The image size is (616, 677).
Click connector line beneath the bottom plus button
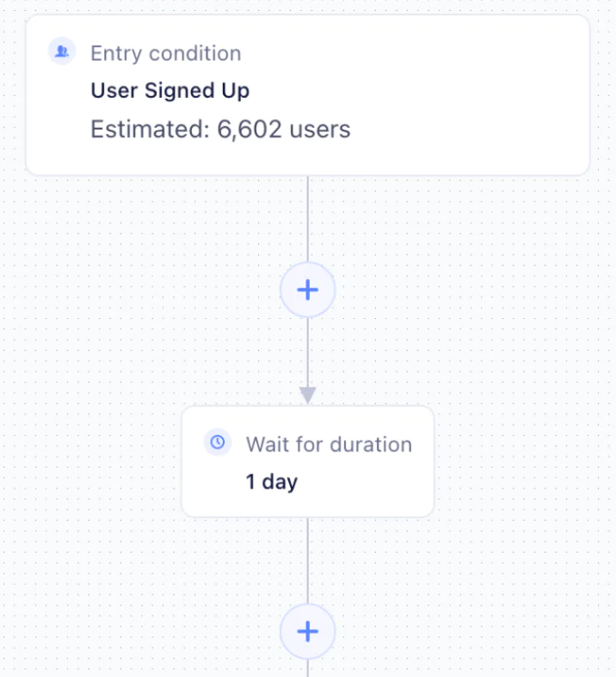click(x=308, y=668)
